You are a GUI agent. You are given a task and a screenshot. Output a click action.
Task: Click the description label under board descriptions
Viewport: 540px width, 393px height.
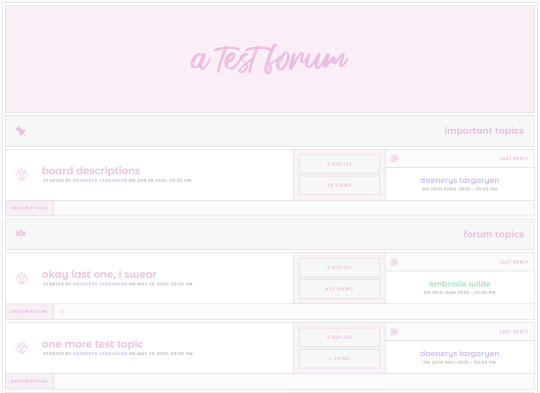(x=30, y=208)
